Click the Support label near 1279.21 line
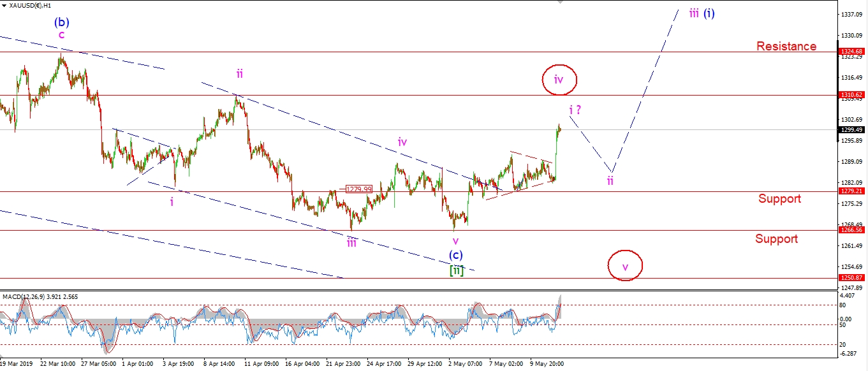 779,199
